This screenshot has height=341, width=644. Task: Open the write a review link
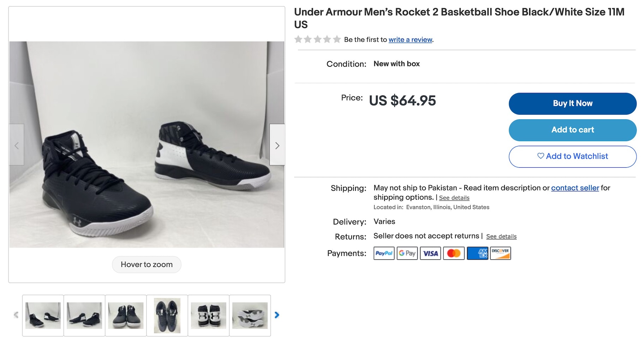[x=410, y=40]
